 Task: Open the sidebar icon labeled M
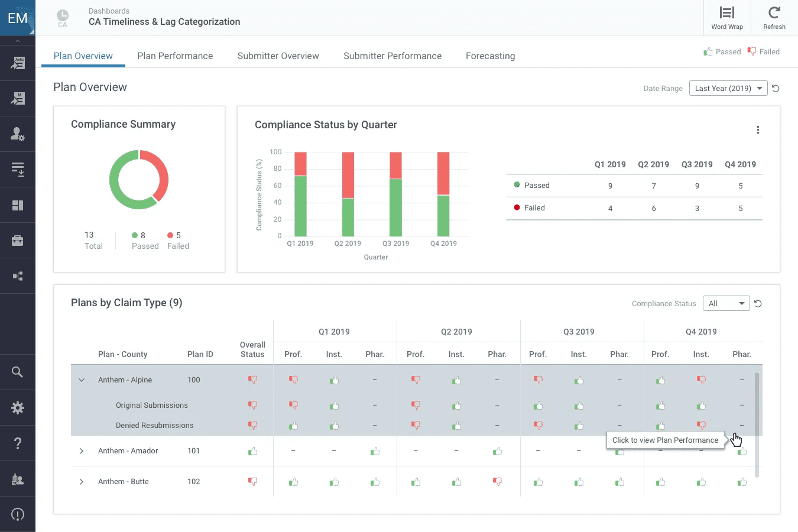pyautogui.click(x=18, y=99)
